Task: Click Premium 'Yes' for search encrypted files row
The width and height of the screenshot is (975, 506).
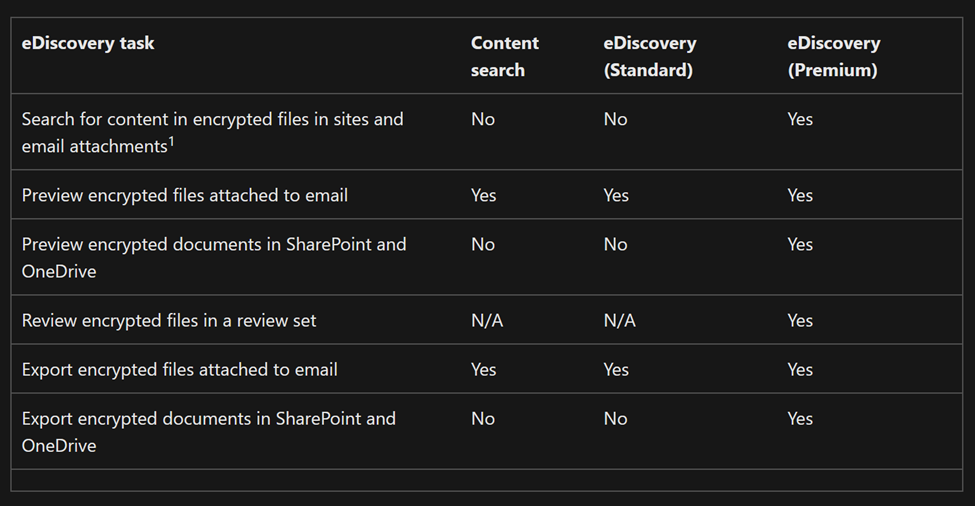Action: click(800, 119)
